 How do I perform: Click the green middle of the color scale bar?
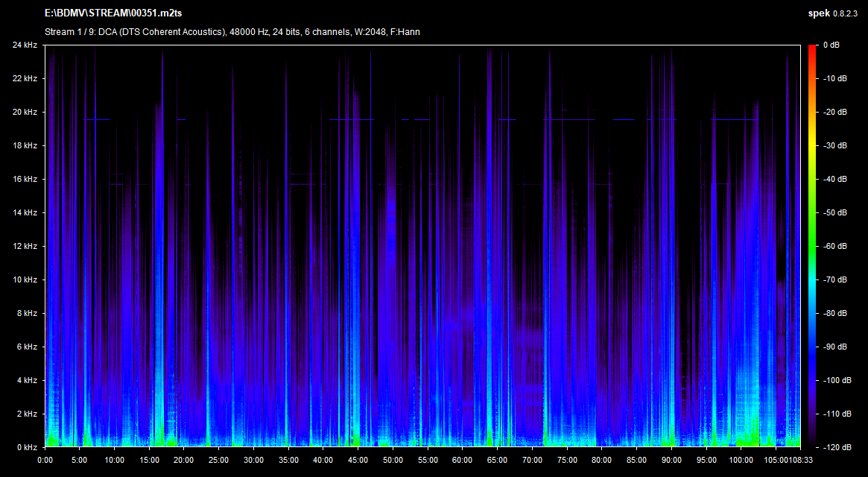[x=812, y=246]
